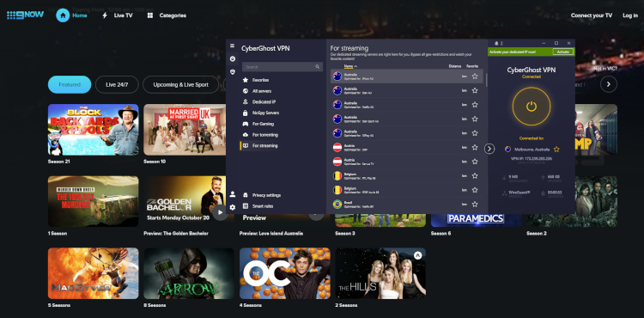
Task: Favorite the Australia Stan AU server
Action: click(x=475, y=90)
